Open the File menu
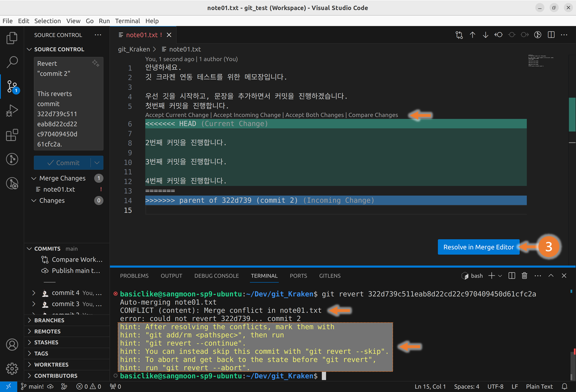Viewport: 576px width, 392px height. point(7,21)
